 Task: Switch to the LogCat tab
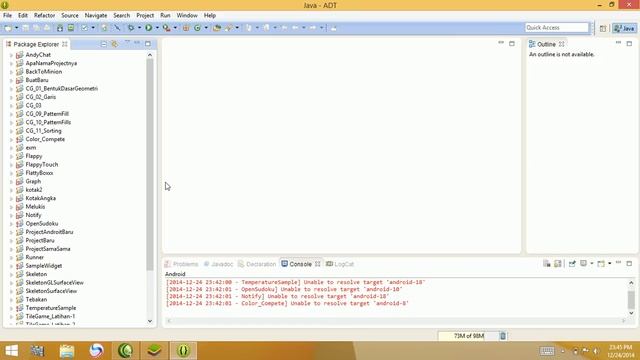(x=340, y=264)
